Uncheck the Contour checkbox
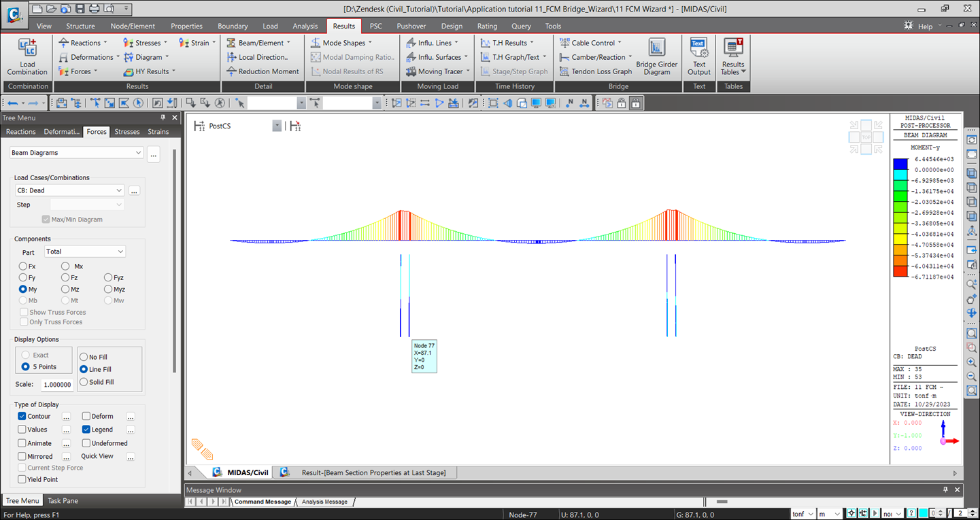 pyautogui.click(x=22, y=416)
